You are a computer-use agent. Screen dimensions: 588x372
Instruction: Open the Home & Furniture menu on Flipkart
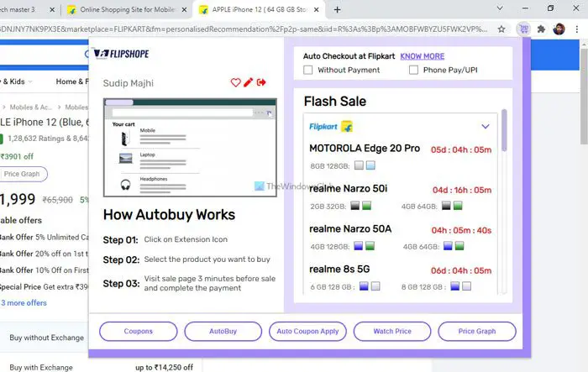pyautogui.click(x=72, y=81)
